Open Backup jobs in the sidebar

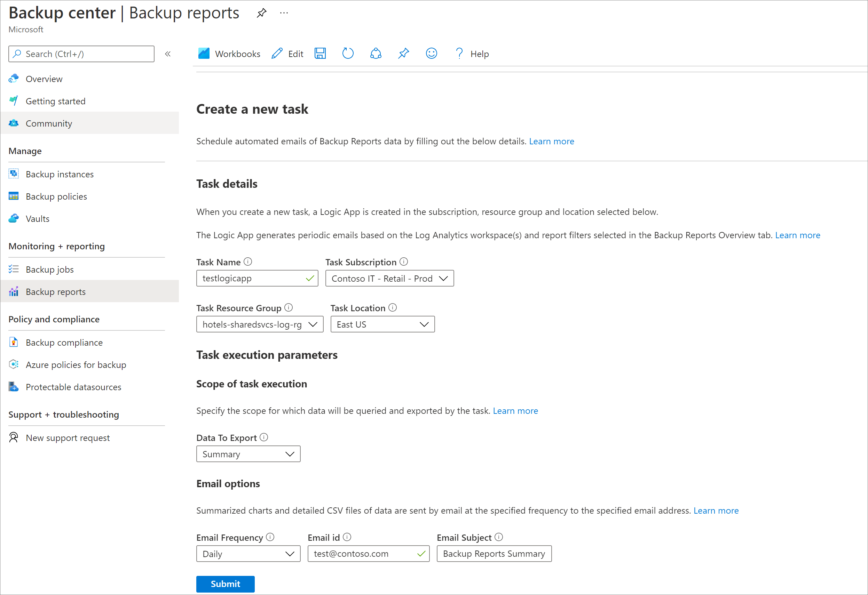pos(50,270)
